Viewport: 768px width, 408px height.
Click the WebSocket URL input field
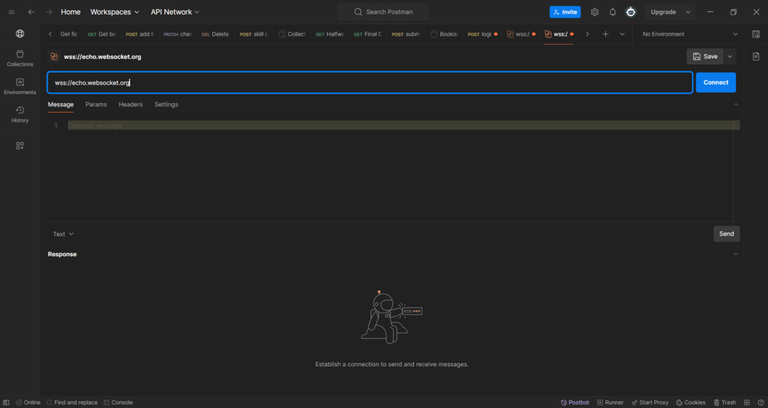coord(370,83)
